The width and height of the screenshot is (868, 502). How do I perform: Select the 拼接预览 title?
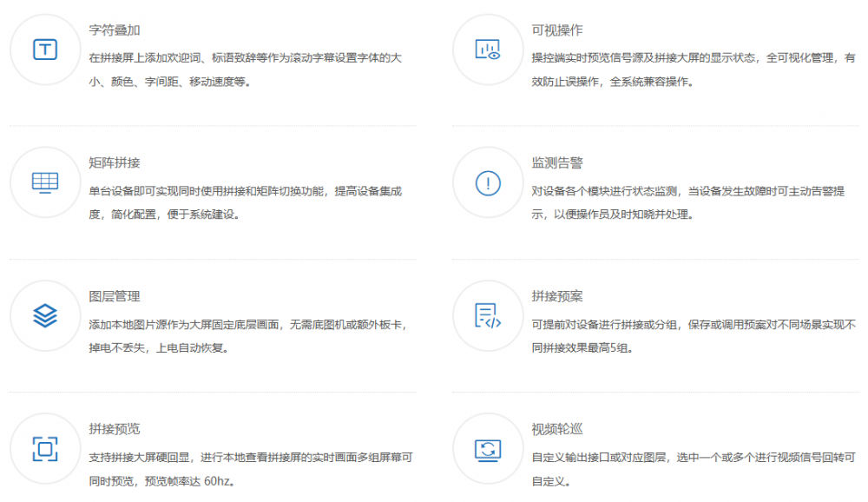point(115,429)
